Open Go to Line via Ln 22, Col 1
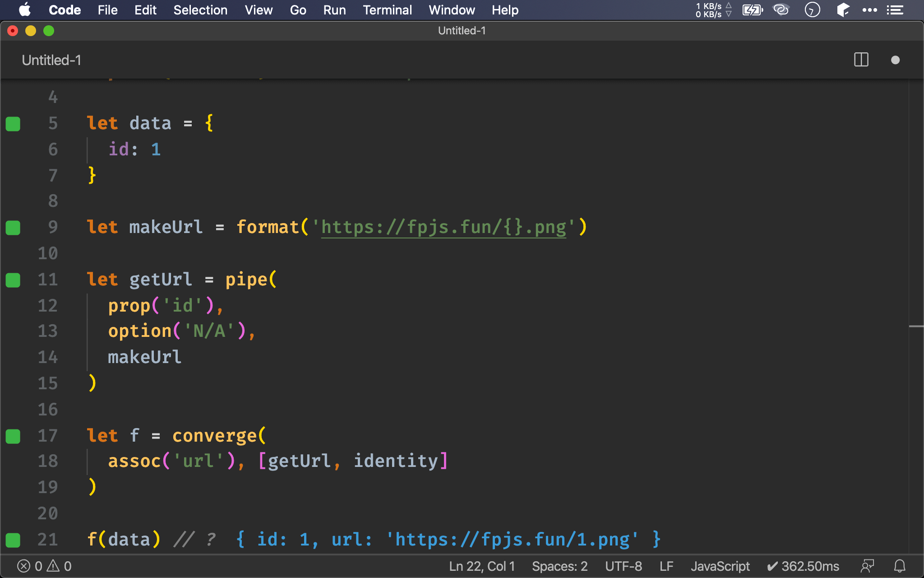 coord(482,566)
